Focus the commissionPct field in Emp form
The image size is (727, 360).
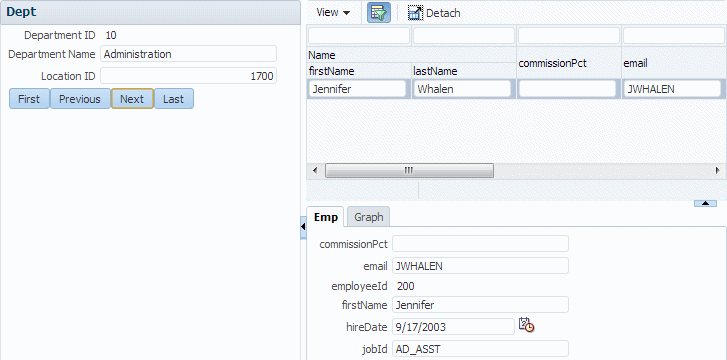point(480,244)
